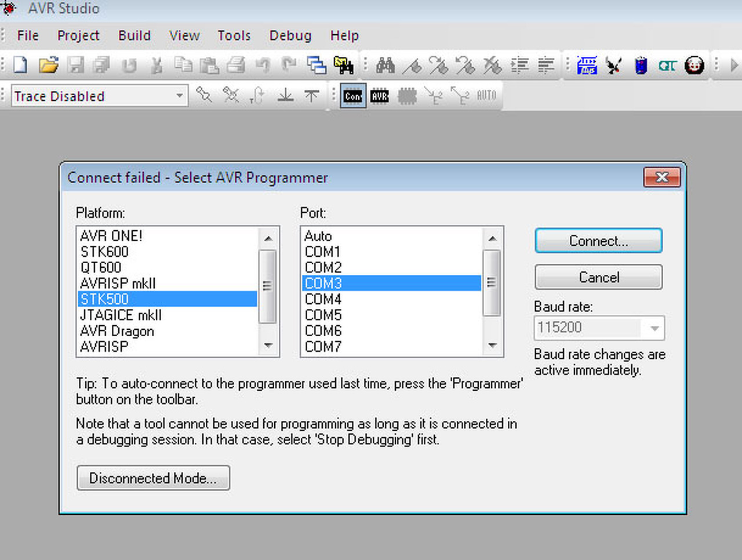742x560 pixels.
Task: Open the File menu
Action: [x=28, y=35]
